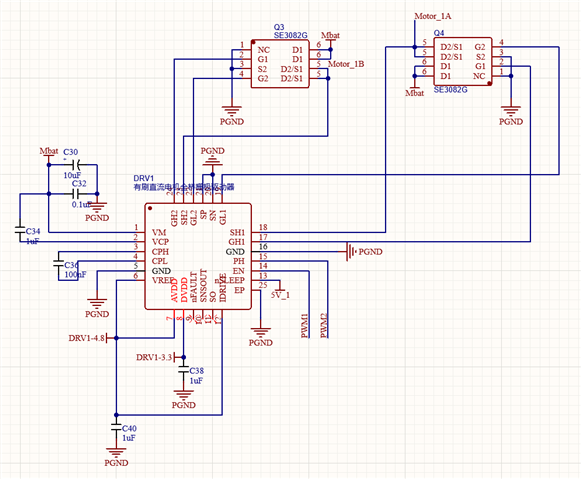Click the PWM2 net label
Image resolution: width=581 pixels, height=479 pixels.
(x=324, y=326)
